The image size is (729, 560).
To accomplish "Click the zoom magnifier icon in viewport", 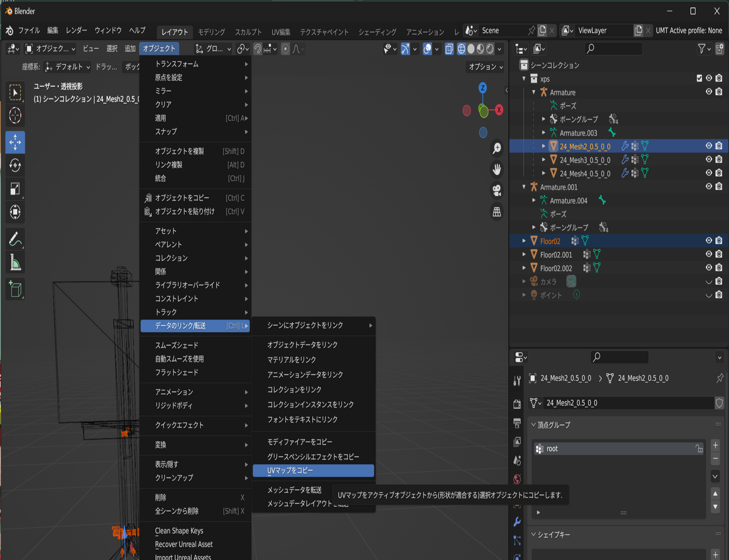I will pos(497,148).
